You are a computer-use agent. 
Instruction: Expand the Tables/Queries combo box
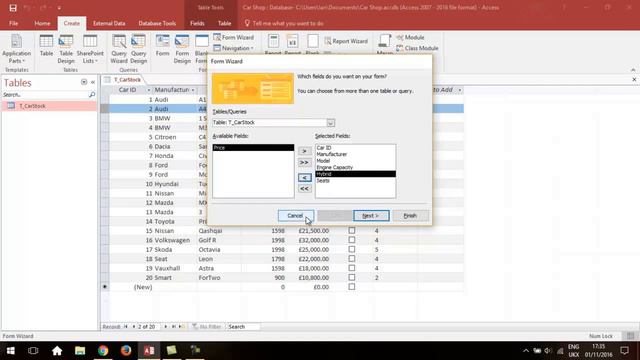pos(331,122)
